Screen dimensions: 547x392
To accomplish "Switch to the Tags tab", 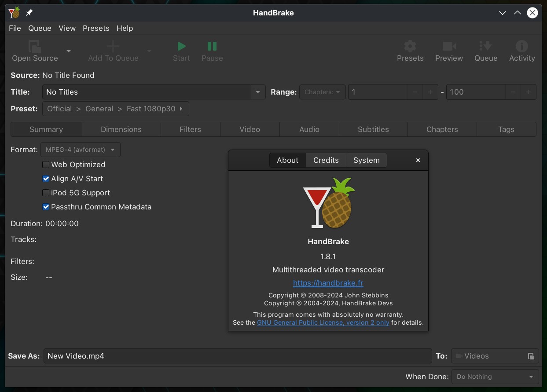I will pyautogui.click(x=506, y=129).
